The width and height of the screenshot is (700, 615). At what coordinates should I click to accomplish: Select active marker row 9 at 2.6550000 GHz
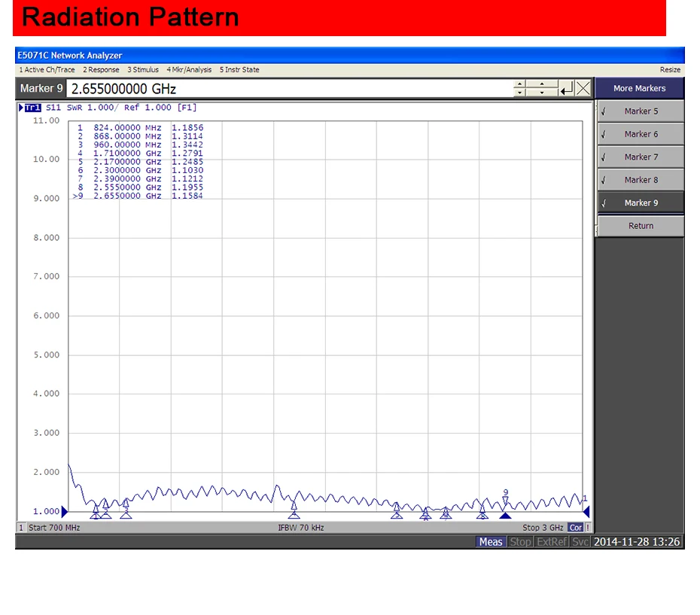coord(138,196)
